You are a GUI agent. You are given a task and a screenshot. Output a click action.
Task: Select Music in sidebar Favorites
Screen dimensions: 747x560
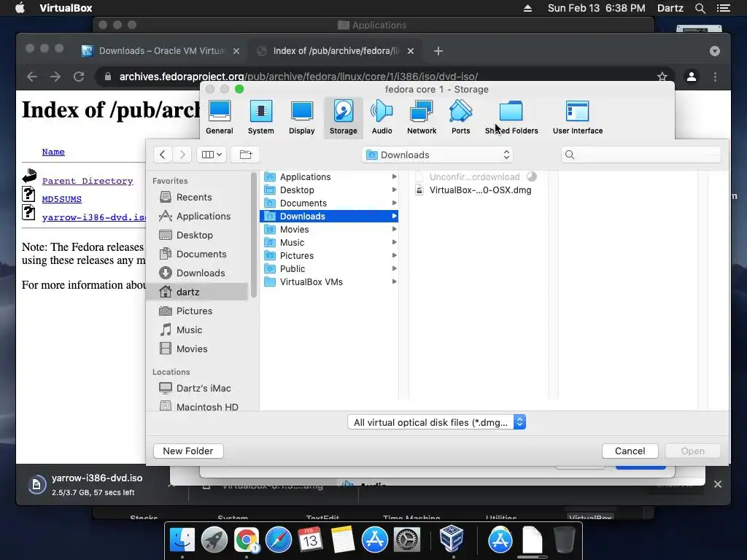[197, 330]
